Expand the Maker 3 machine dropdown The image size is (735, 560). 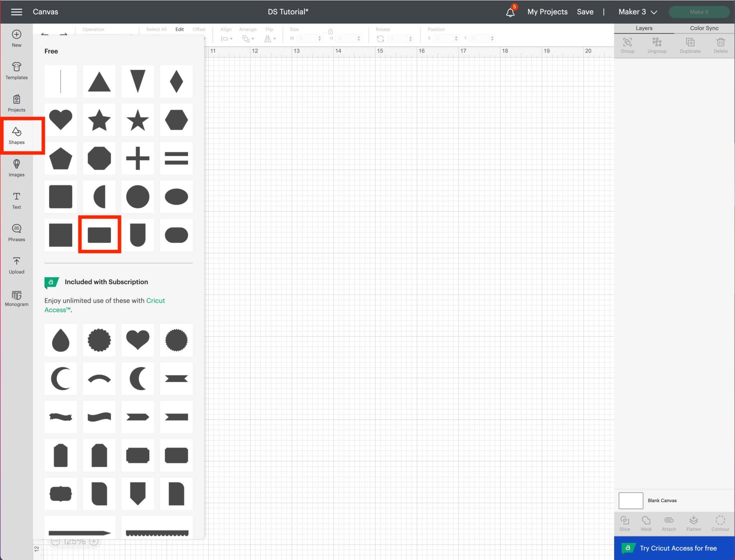point(637,12)
